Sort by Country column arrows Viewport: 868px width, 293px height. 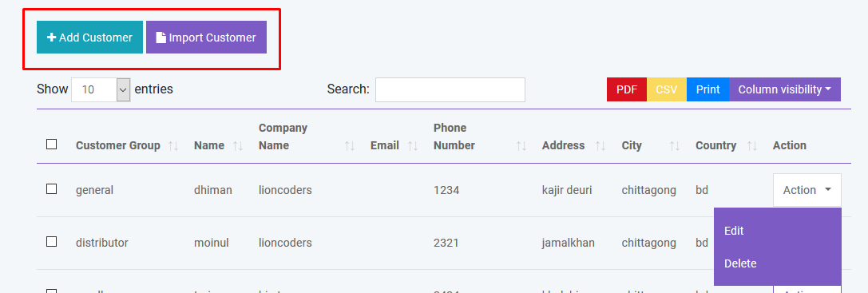pos(751,145)
